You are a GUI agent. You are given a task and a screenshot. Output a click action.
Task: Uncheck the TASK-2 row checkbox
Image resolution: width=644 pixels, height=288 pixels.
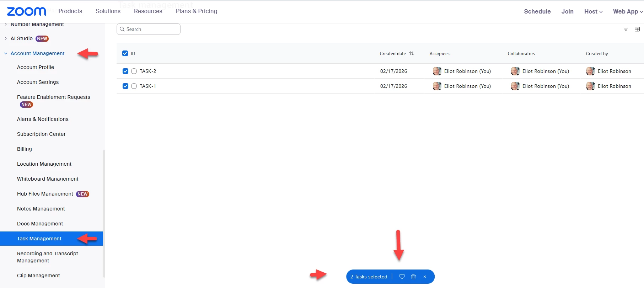pyautogui.click(x=125, y=71)
